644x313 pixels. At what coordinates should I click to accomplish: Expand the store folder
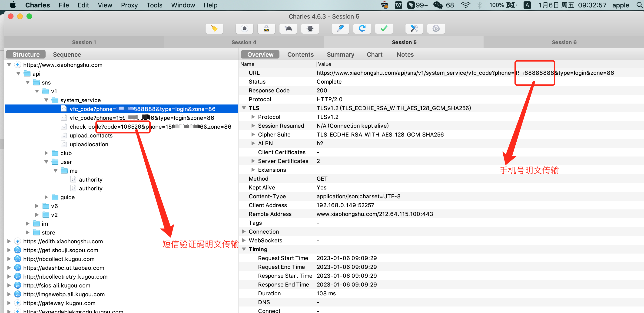(27, 232)
